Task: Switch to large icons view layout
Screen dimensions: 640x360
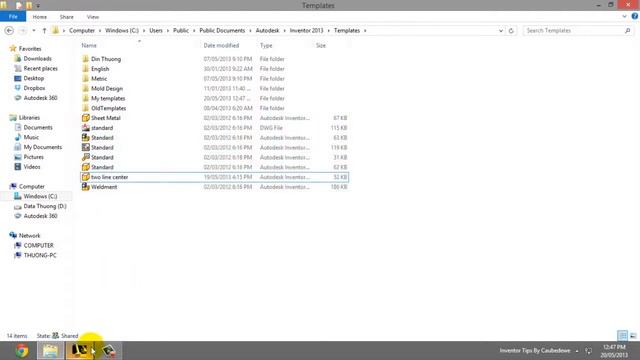Action: point(633,336)
